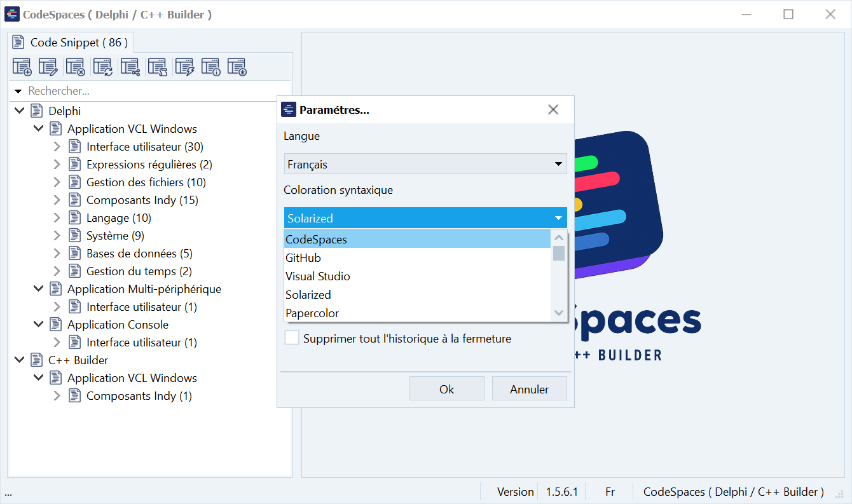Collapse the Delphi root tree node
Image resolution: width=852 pixels, height=504 pixels.
[x=19, y=111]
